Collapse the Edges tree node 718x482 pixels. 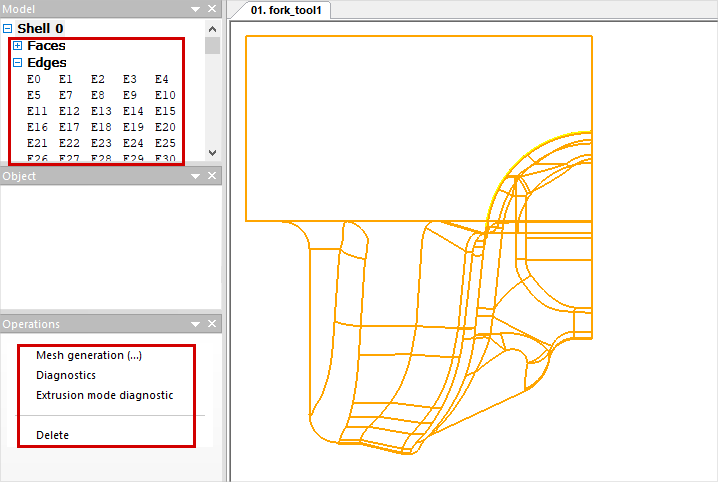click(x=17, y=63)
